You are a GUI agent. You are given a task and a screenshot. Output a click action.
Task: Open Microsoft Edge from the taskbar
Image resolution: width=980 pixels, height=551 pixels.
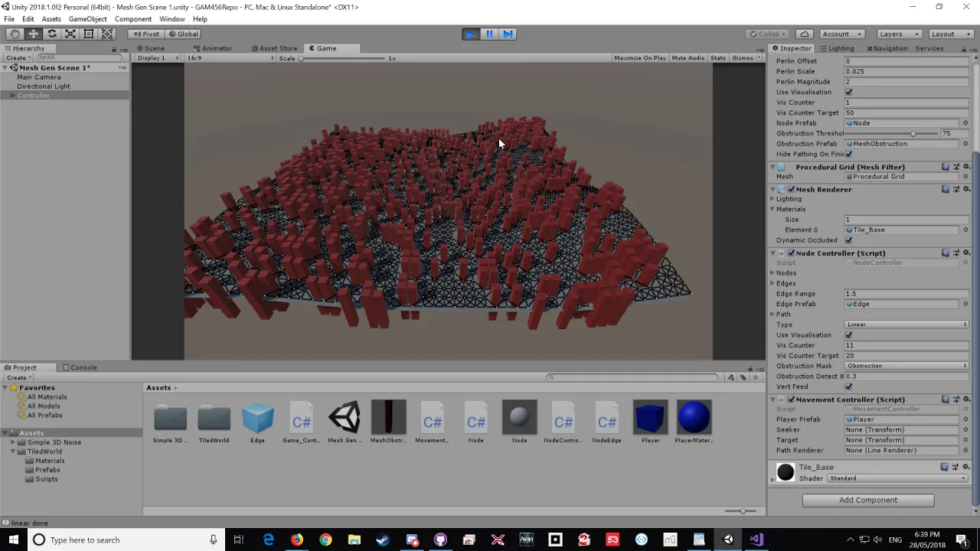(x=268, y=540)
